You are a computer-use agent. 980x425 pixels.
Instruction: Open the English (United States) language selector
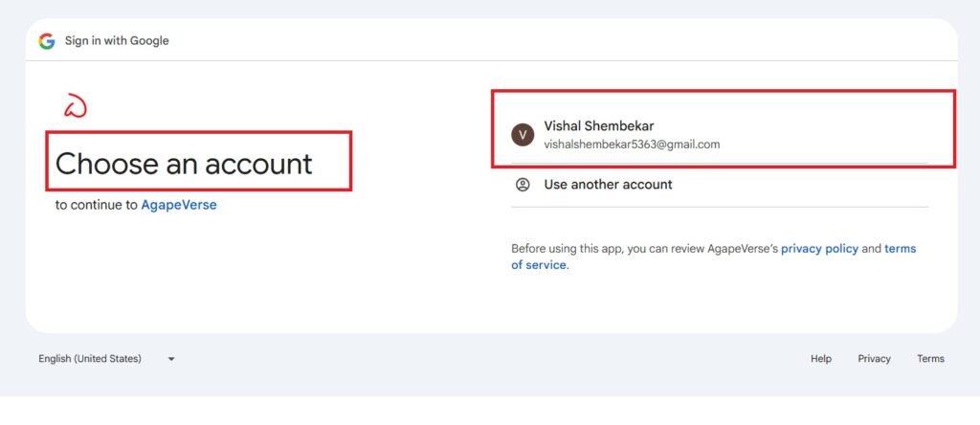point(90,359)
